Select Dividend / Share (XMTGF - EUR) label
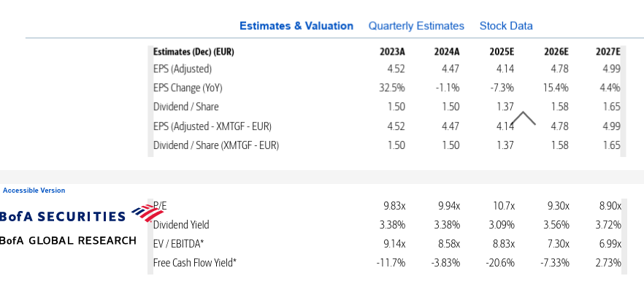Screen dimensions: 644x303 [x=216, y=145]
